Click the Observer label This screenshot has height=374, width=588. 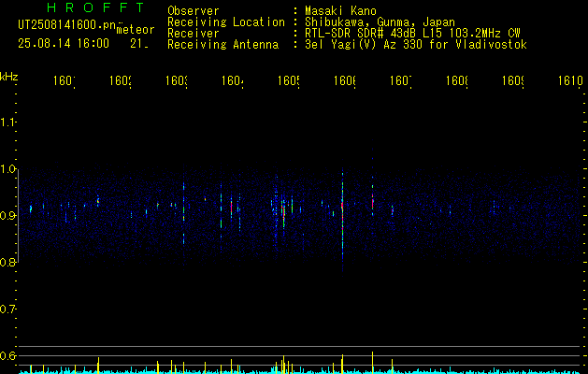coord(194,10)
